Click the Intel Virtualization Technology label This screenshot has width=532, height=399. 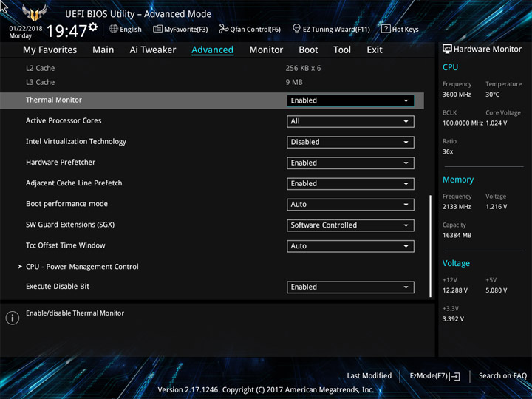tap(76, 141)
